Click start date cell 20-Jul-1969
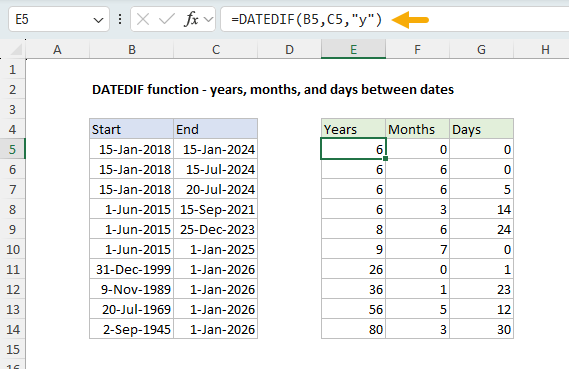Viewport: 569px width, 369px height. click(132, 309)
